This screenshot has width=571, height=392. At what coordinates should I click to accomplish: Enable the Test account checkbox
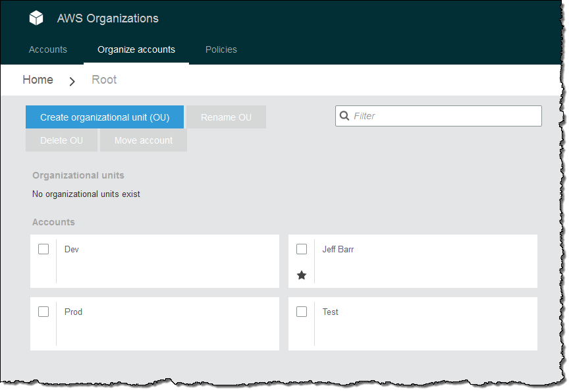pos(302,312)
